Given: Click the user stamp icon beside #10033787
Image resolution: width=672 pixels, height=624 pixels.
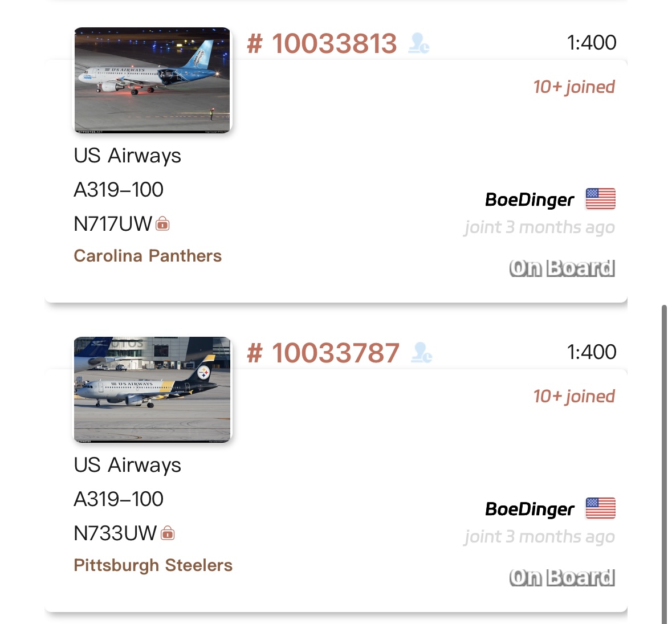Looking at the screenshot, I should click(x=422, y=353).
